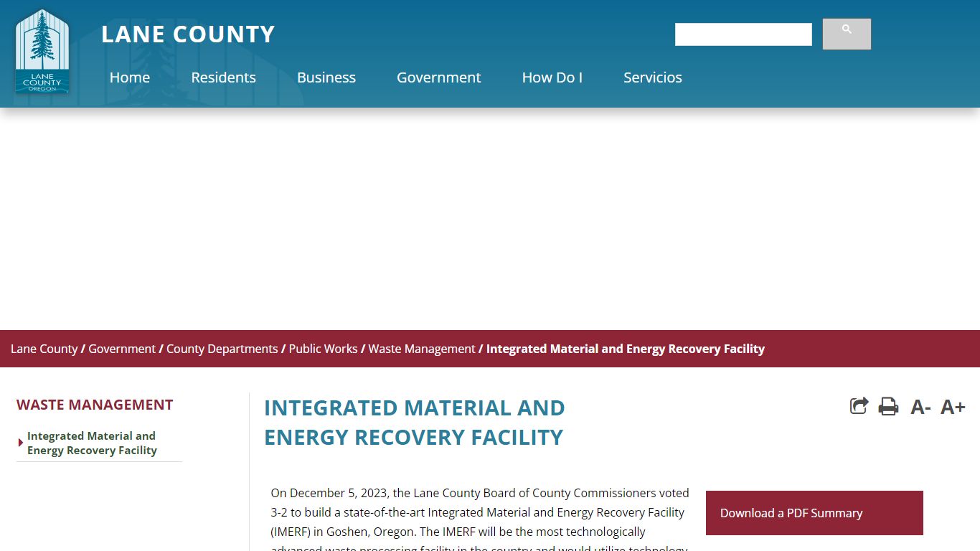This screenshot has height=551, width=980.
Task: Click the page heading Integrated Material and Energy Recovery Facility
Action: (x=415, y=422)
